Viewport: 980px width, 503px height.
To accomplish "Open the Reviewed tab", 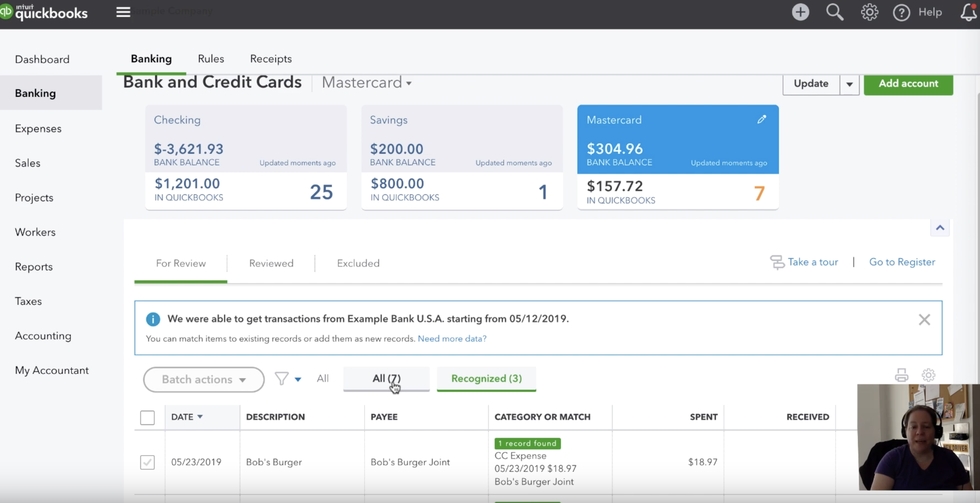I will coord(271,264).
